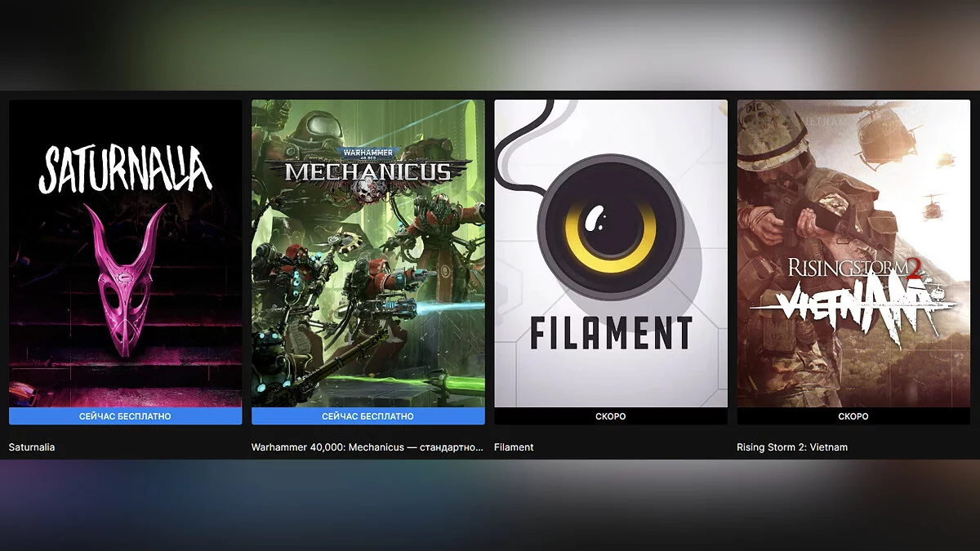Open the Filament game cover art
The image size is (980, 551).
click(611, 253)
